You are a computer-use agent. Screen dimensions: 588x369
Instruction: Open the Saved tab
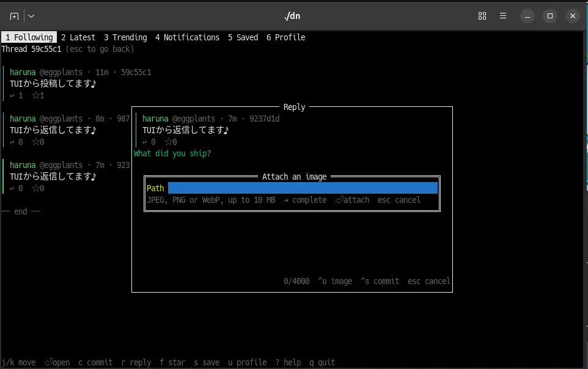(243, 37)
